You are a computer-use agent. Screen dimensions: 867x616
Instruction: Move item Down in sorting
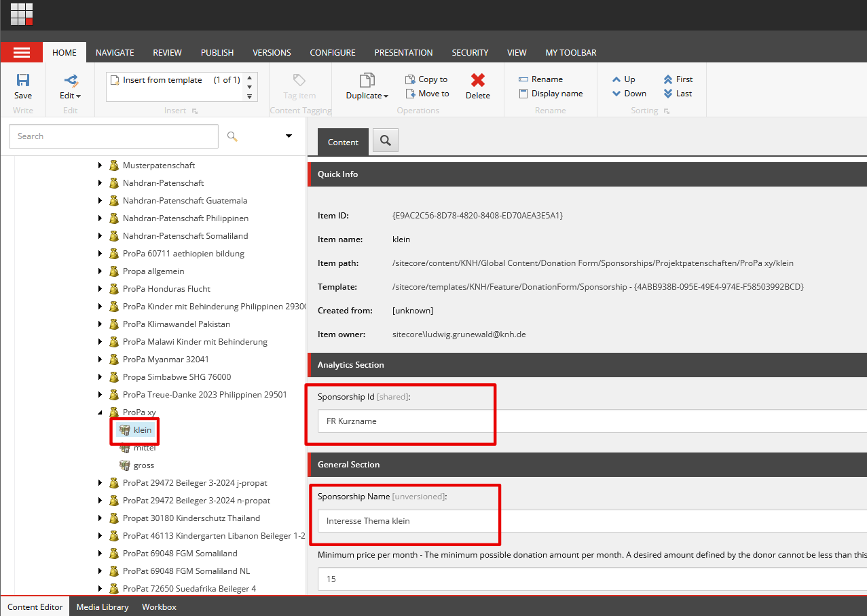[629, 94]
